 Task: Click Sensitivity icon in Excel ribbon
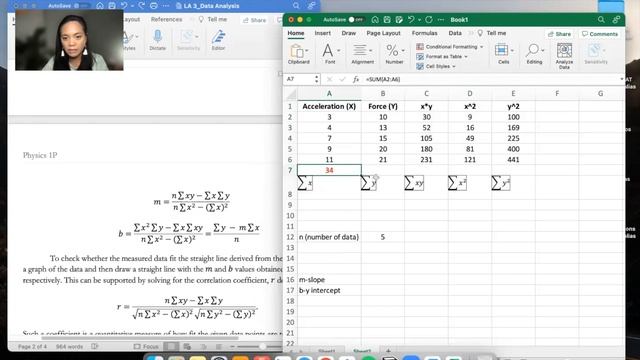[x=596, y=54]
